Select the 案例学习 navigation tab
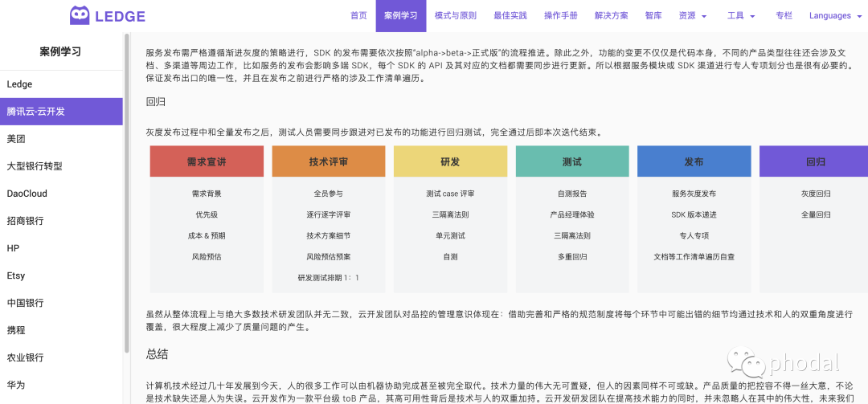 point(401,15)
